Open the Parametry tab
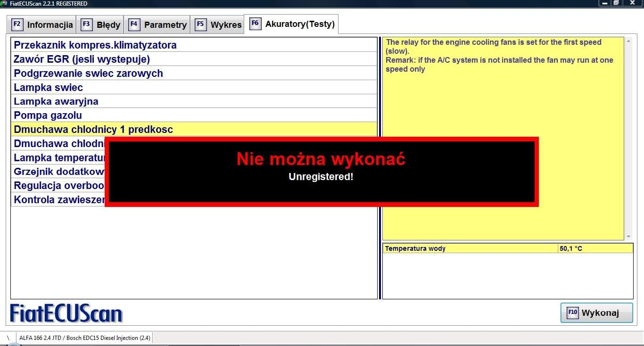The height and width of the screenshot is (346, 644). click(x=157, y=25)
